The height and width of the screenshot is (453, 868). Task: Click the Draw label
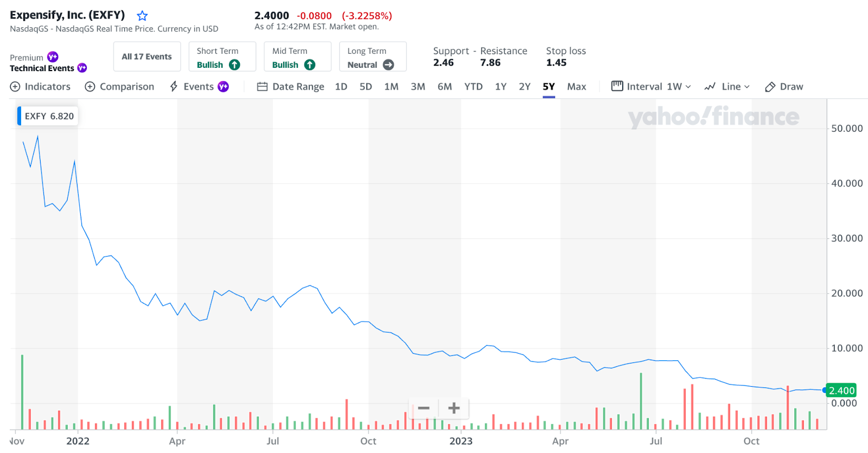[792, 87]
